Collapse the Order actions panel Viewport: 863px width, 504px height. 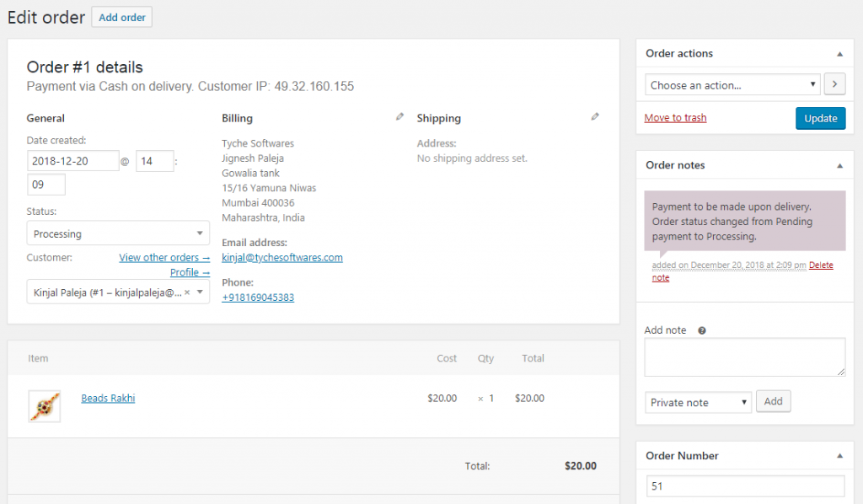tap(839, 54)
